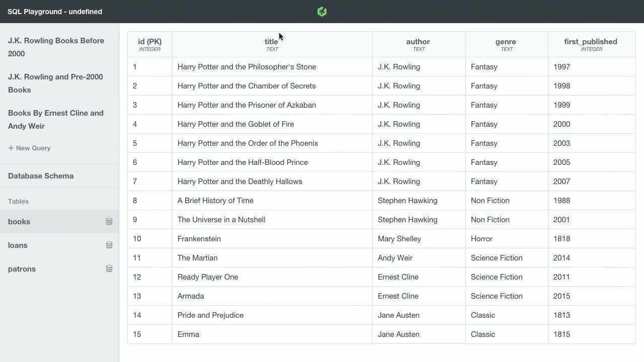Click the database icon beside loans table

tap(109, 245)
